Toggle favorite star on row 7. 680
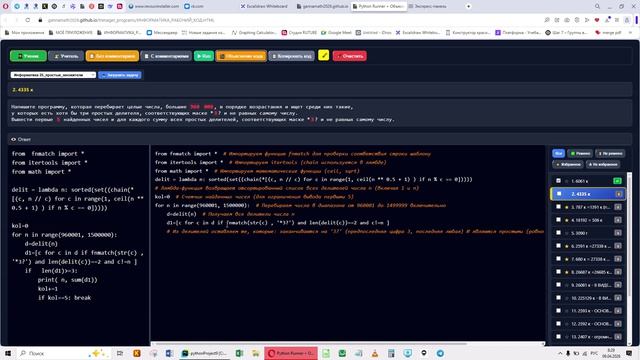 [567, 259]
